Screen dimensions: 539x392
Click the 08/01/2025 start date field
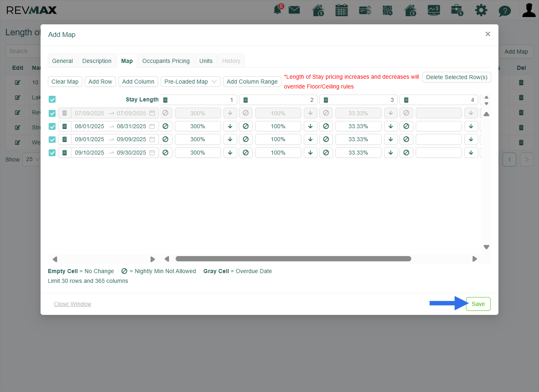click(x=90, y=126)
